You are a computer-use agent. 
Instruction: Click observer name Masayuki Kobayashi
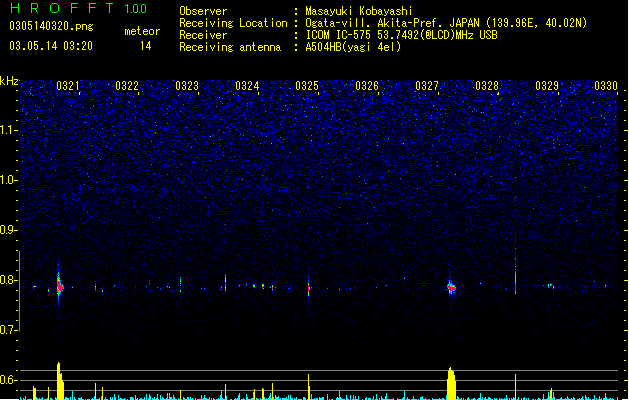(x=359, y=11)
